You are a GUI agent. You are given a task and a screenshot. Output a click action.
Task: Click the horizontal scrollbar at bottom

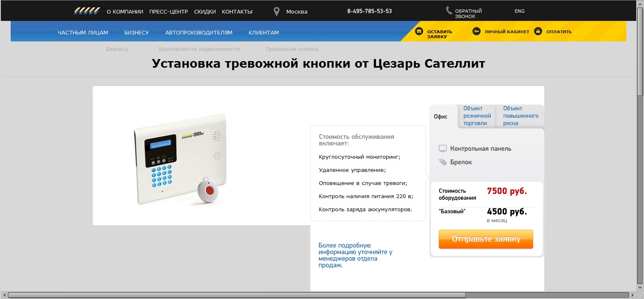pos(236,295)
